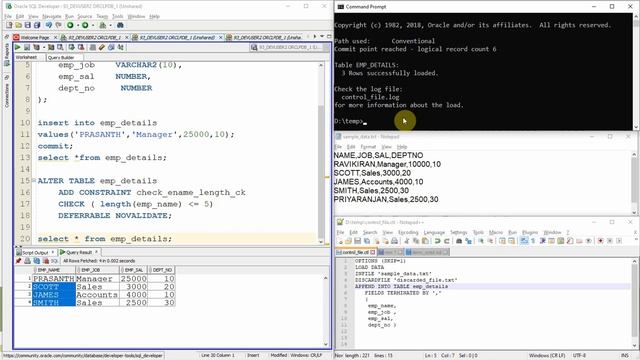Click the Cut scissors icon in Notepad++ toolbar
Viewport: 640px width, 360px height.
click(x=407, y=241)
